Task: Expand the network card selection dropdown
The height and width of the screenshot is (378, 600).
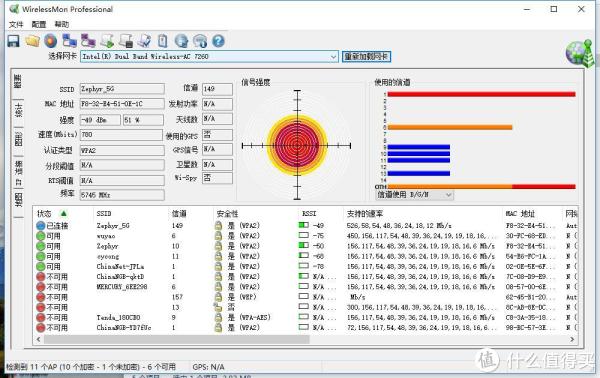Action: 333,57
